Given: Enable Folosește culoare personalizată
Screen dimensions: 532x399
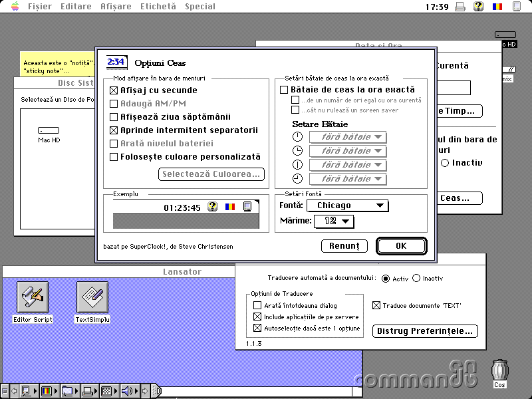Looking at the screenshot, I should (x=114, y=157).
